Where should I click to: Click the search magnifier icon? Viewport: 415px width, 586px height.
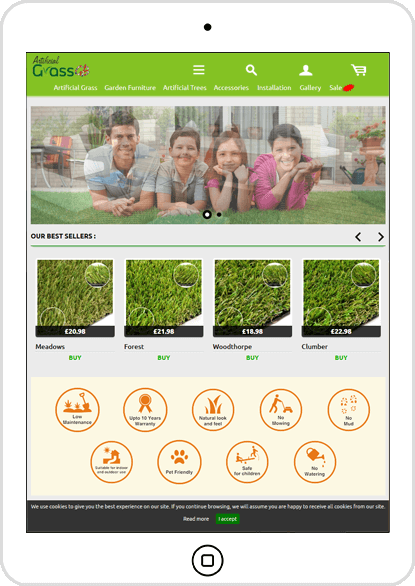click(x=251, y=70)
